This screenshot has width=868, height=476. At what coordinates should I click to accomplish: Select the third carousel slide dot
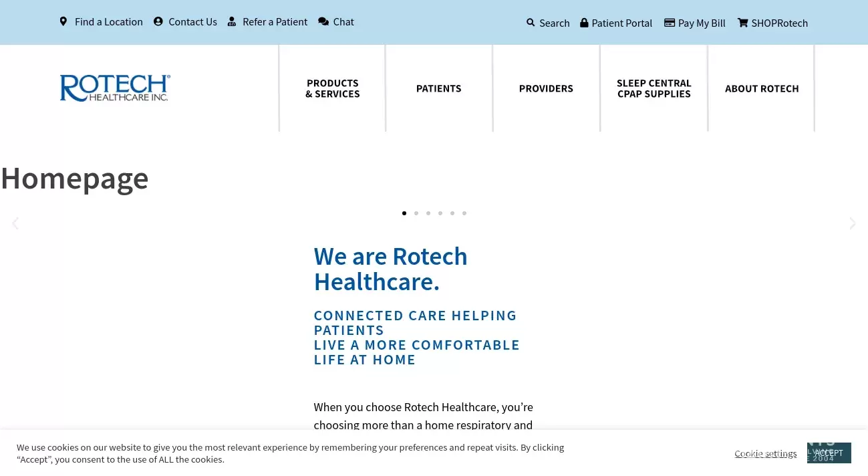point(428,213)
